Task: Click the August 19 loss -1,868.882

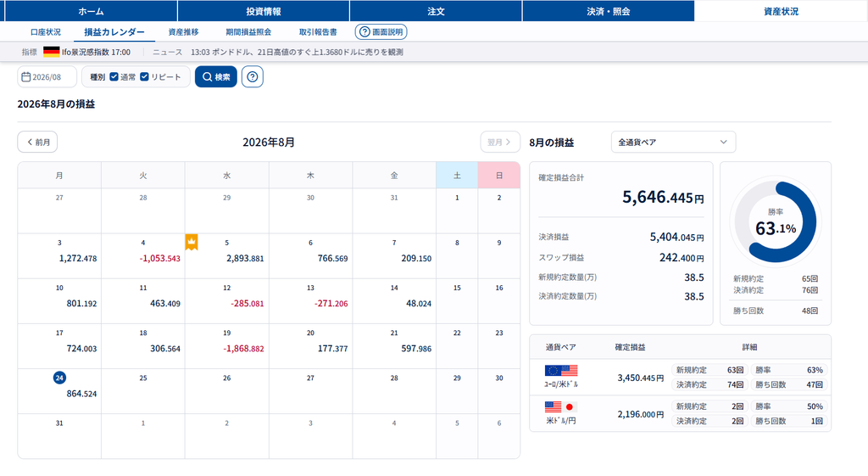Action: (243, 349)
